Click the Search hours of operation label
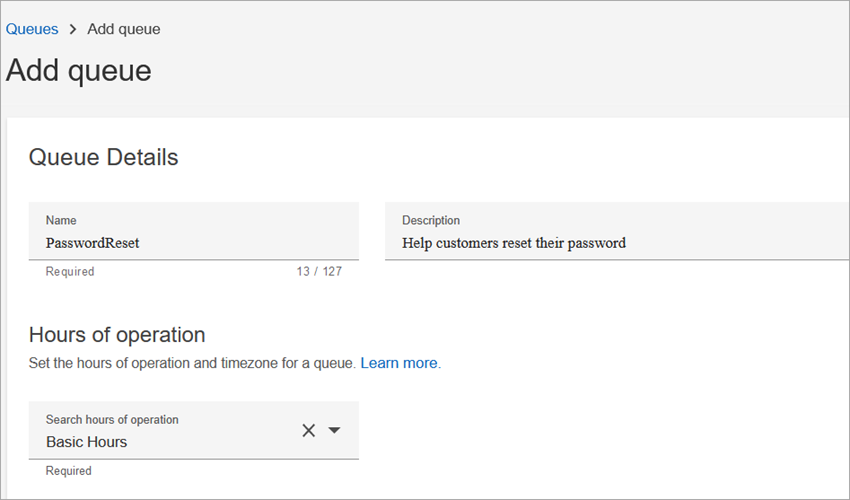 coord(112,420)
